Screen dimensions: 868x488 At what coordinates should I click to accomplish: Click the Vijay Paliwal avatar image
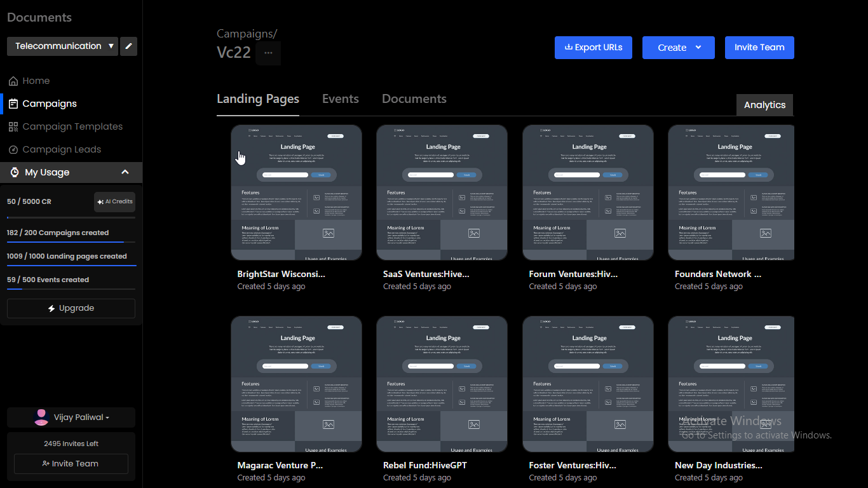coord(41,417)
